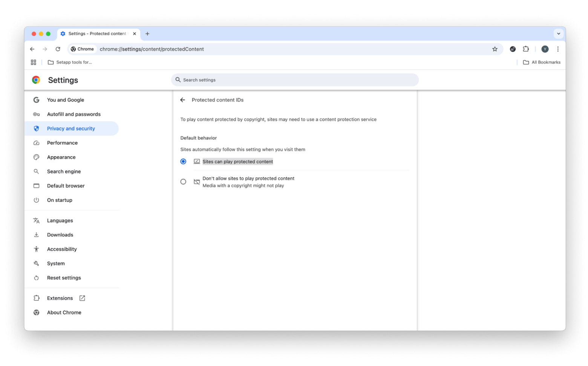Screen dimensions: 588x366
Task: Open the All Bookmarks folder
Action: click(x=542, y=62)
